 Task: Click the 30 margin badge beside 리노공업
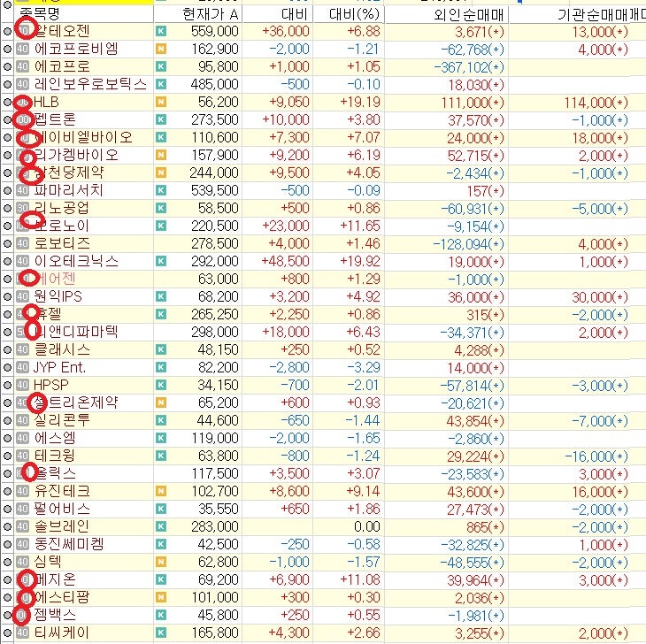pyautogui.click(x=22, y=208)
